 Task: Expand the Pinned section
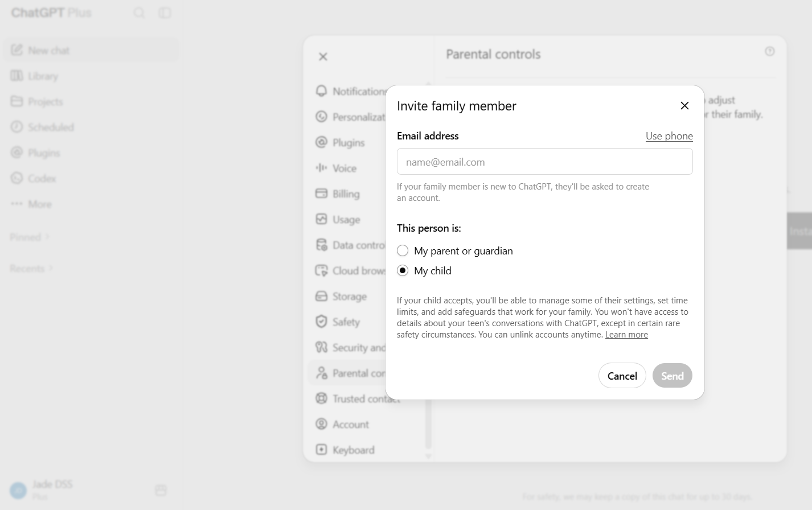30,237
